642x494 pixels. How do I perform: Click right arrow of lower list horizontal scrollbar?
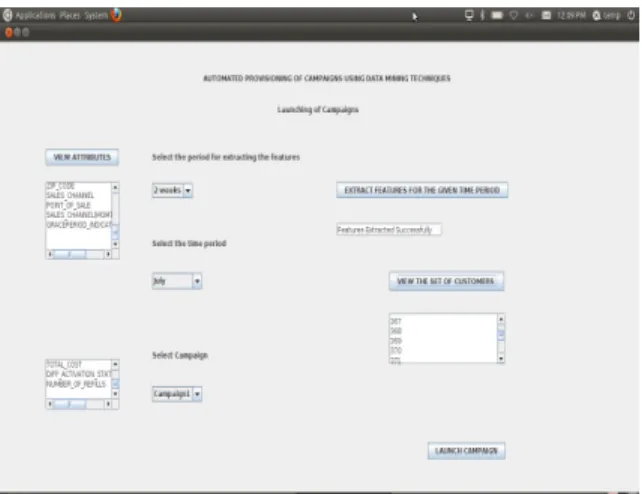(x=108, y=404)
